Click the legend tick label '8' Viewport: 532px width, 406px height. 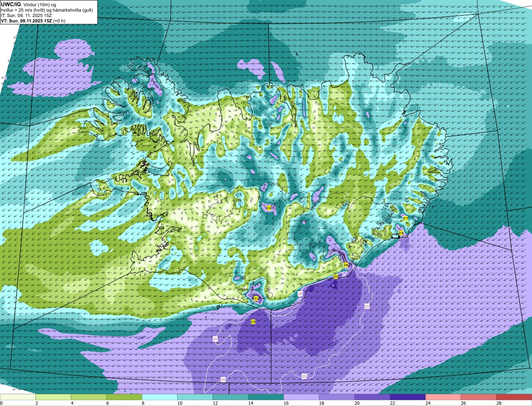click(x=143, y=403)
